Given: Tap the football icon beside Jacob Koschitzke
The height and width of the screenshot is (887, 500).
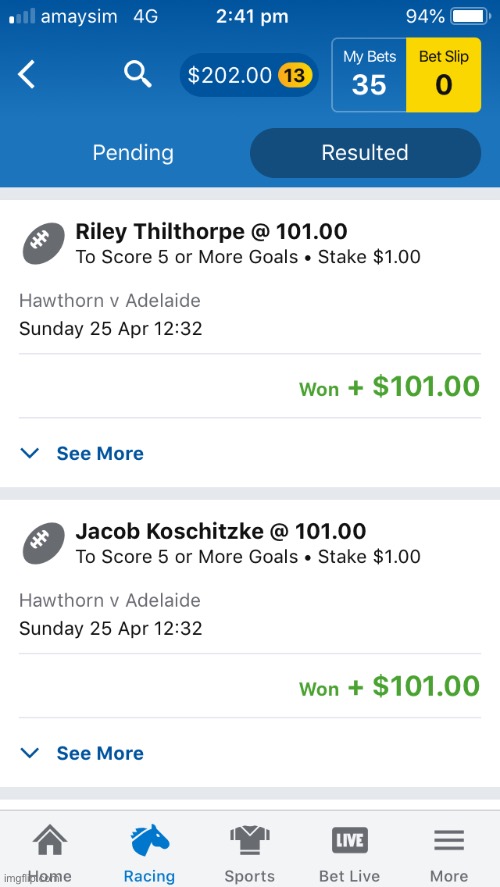Looking at the screenshot, I should 44,543.
